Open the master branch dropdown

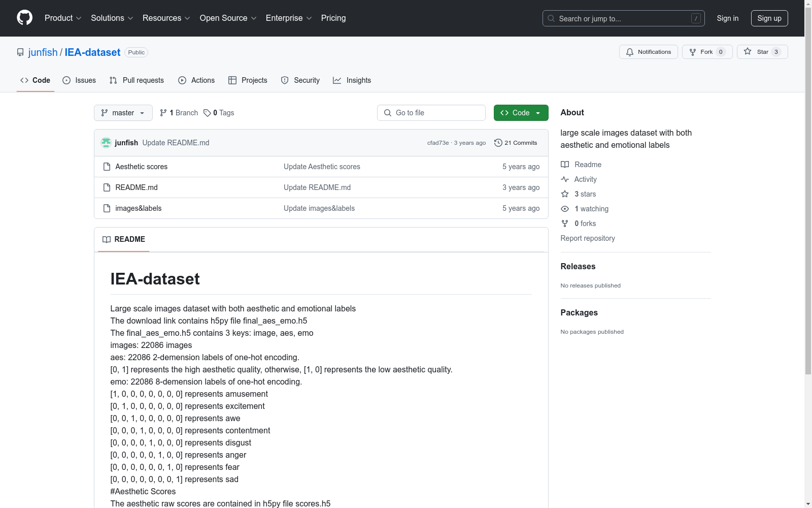pyautogui.click(x=123, y=113)
